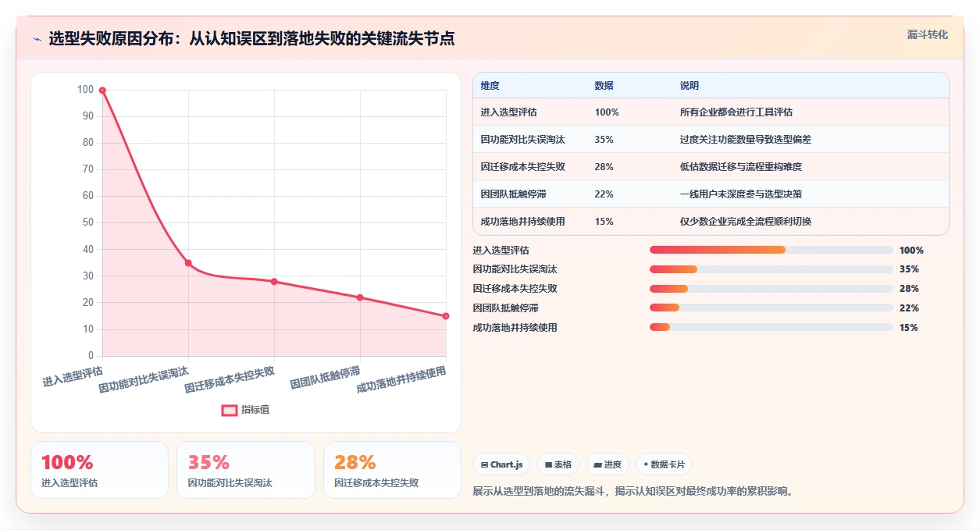Click the 进入选型评估 progress bar
The image size is (980, 530).
click(x=772, y=250)
